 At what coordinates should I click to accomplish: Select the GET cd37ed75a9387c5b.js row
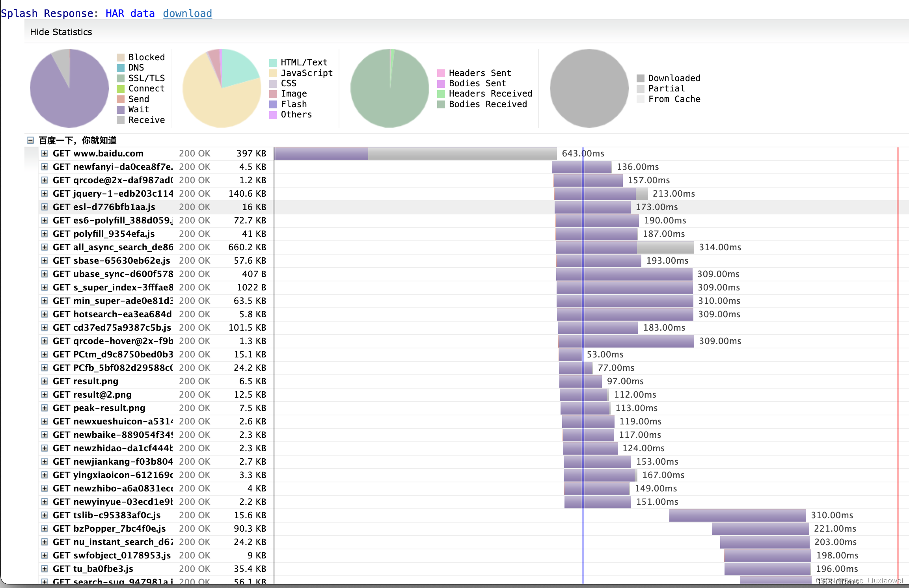click(112, 327)
